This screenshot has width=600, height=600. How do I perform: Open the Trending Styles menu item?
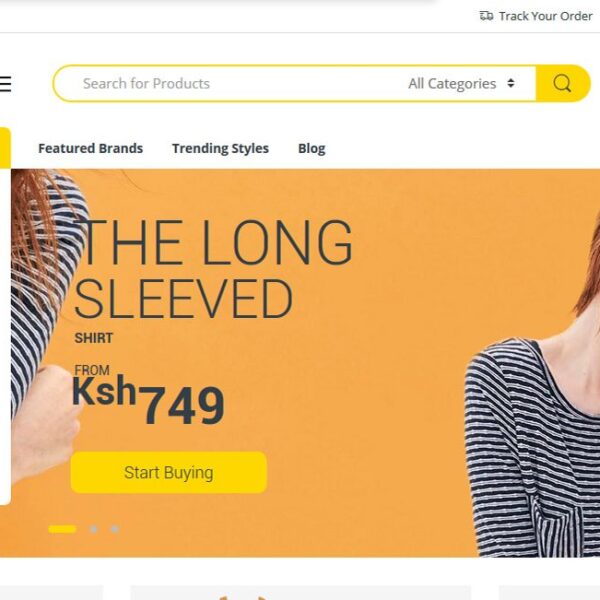(x=220, y=148)
